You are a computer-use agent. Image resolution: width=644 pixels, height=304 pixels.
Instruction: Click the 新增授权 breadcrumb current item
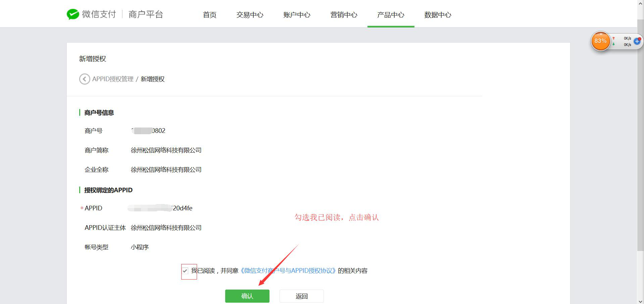pyautogui.click(x=153, y=79)
